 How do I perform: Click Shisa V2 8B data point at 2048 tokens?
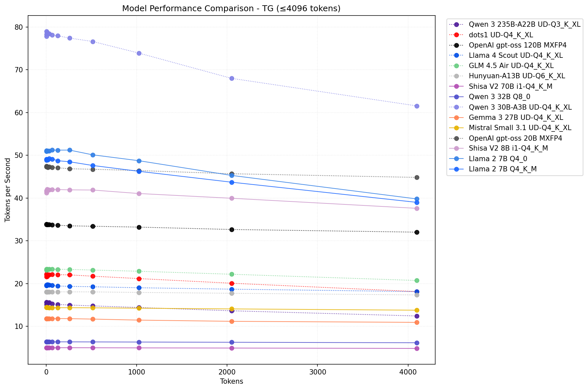(232, 198)
